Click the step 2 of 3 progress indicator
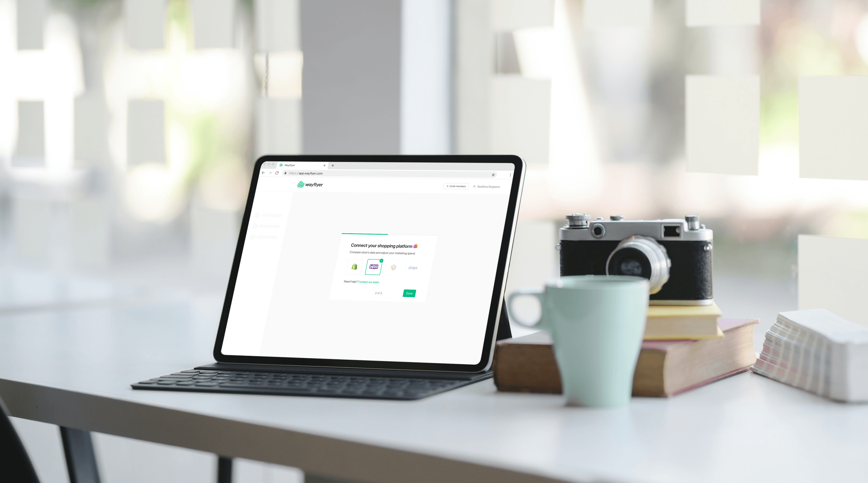Screen dimensions: 868x483 click(378, 293)
